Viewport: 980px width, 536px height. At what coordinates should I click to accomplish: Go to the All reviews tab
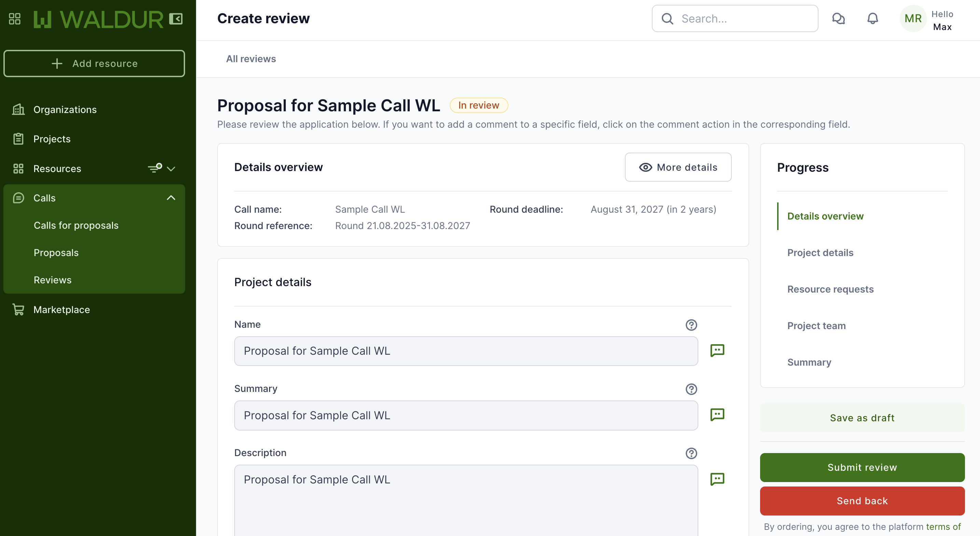point(251,59)
